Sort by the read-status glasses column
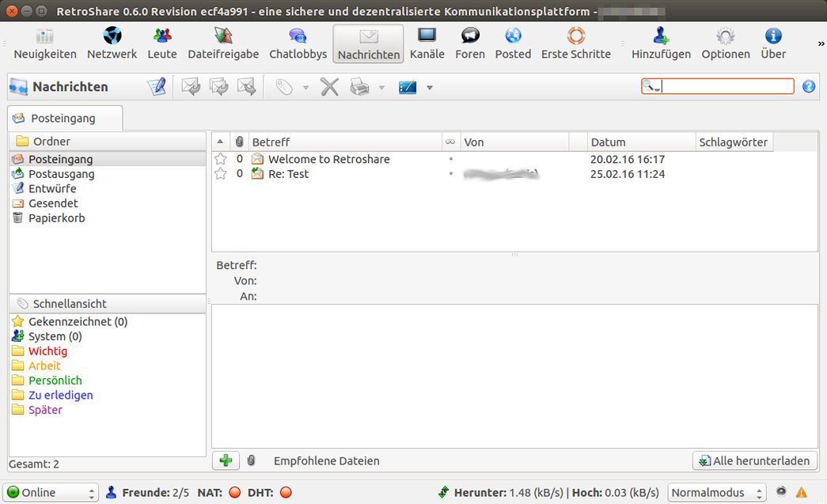This screenshot has height=504, width=827. (450, 142)
